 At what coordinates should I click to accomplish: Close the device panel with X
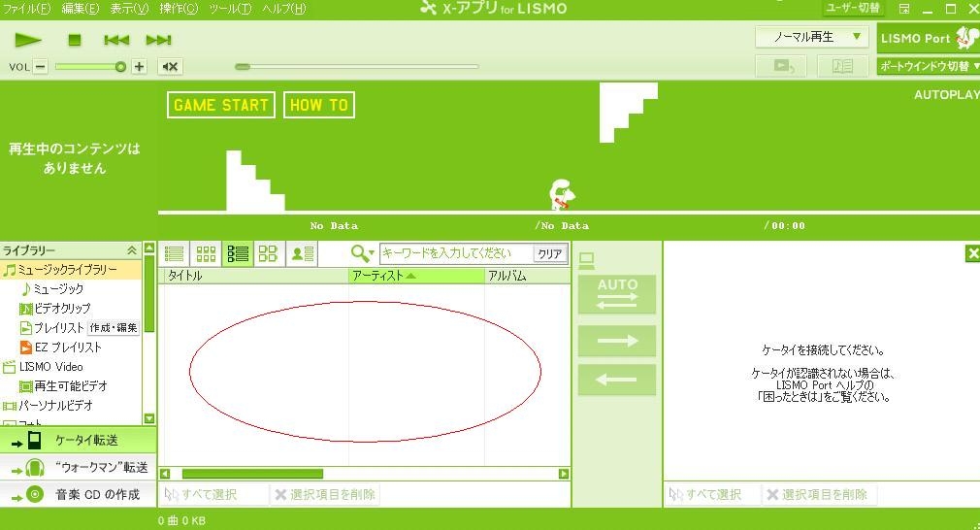[972, 253]
